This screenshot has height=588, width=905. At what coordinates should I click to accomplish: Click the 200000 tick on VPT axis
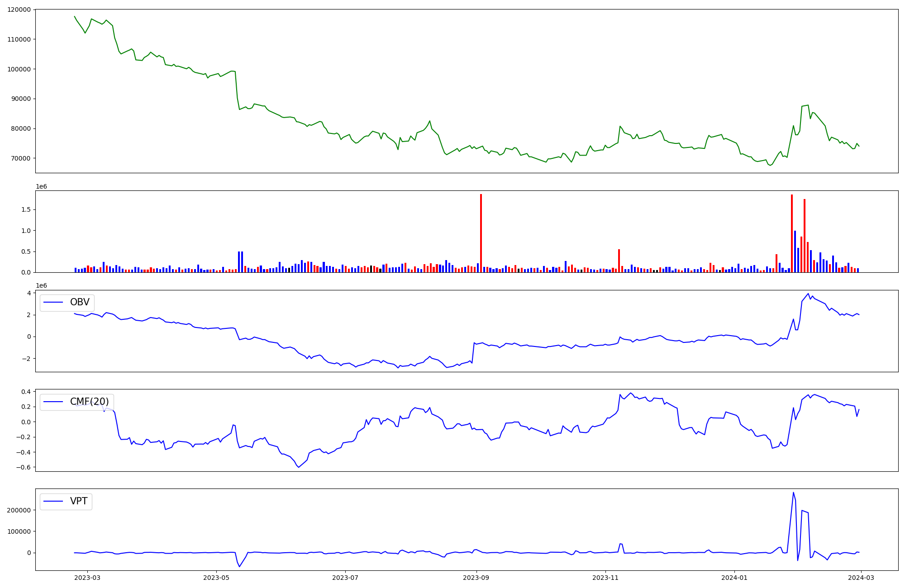[19, 510]
